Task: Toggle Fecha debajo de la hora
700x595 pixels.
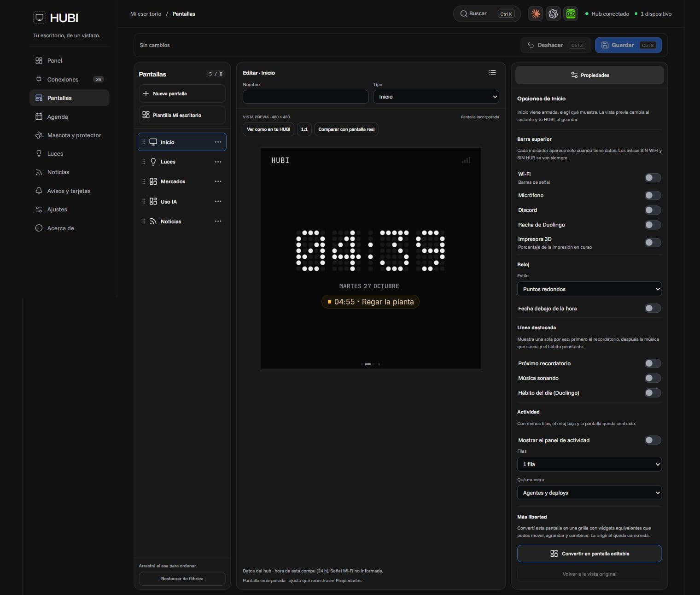Action: (653, 308)
